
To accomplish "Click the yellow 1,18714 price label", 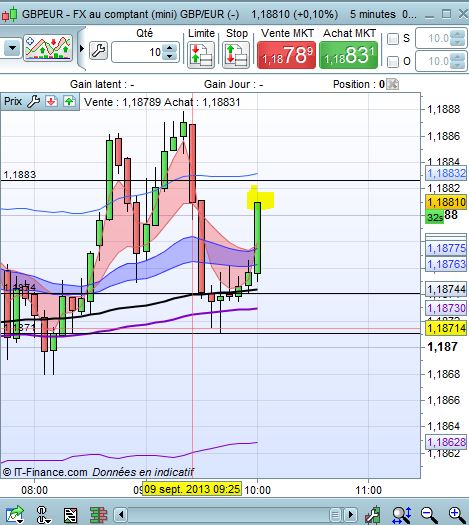I will pos(446,328).
